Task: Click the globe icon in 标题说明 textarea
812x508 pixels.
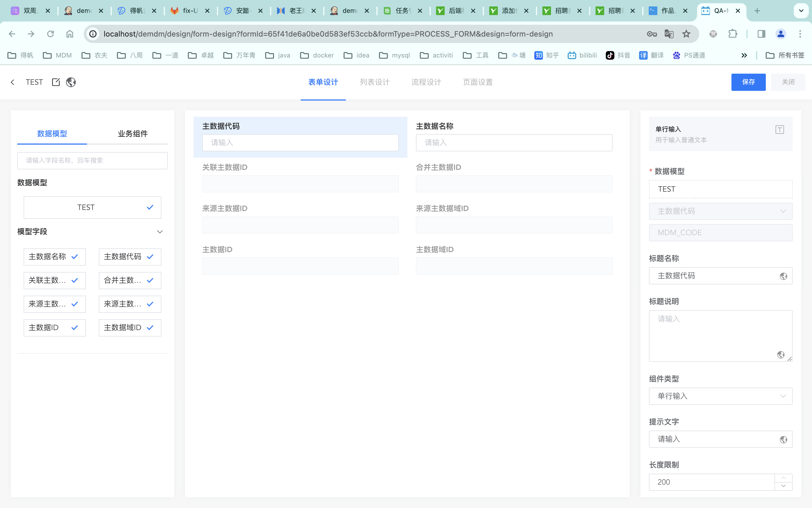Action: click(781, 355)
